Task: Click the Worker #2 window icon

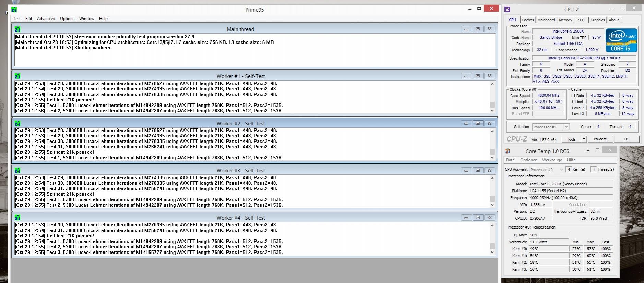Action: click(17, 123)
